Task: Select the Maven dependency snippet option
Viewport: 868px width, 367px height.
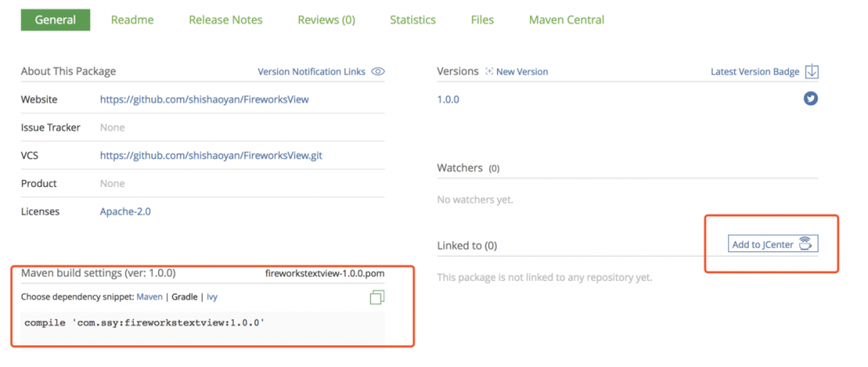Action: coord(149,297)
